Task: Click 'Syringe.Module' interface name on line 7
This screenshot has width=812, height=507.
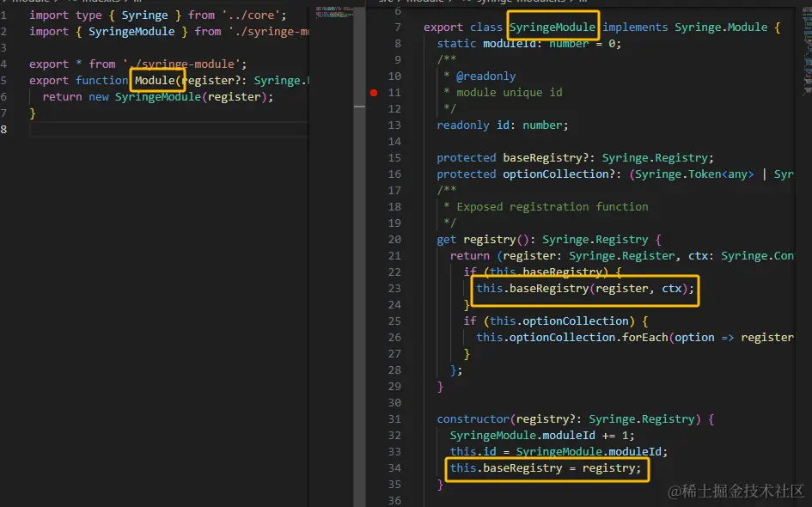Action: pos(721,27)
